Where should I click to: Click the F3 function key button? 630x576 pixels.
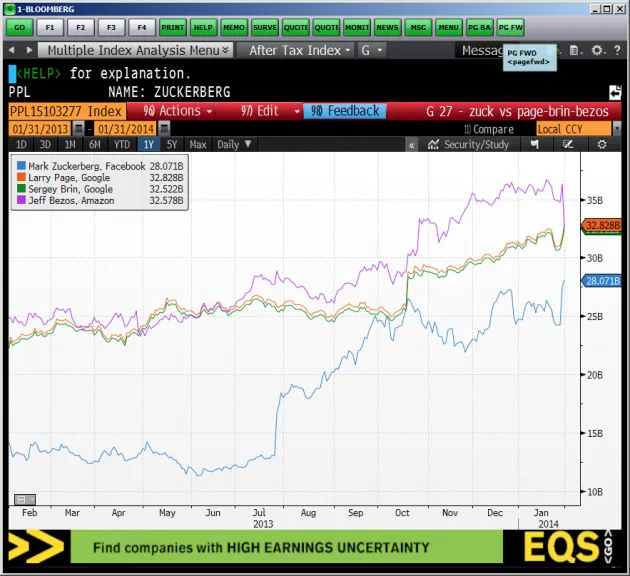(x=111, y=27)
